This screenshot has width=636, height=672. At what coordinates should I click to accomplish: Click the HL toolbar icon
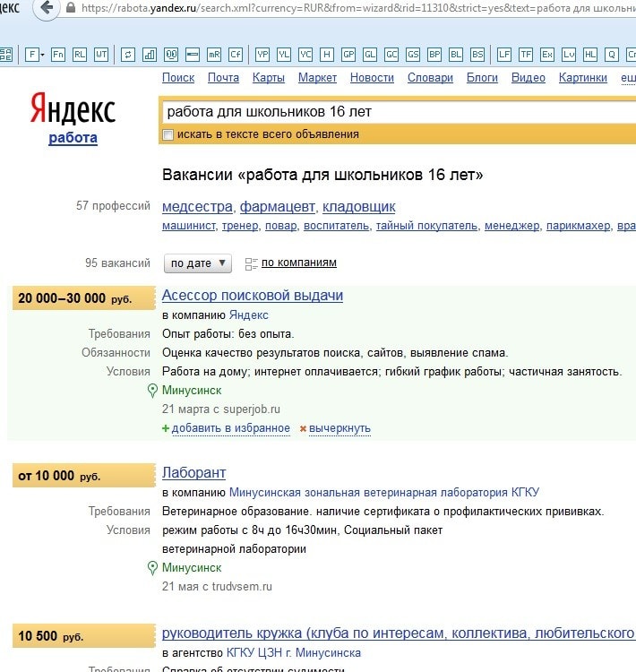(590, 55)
